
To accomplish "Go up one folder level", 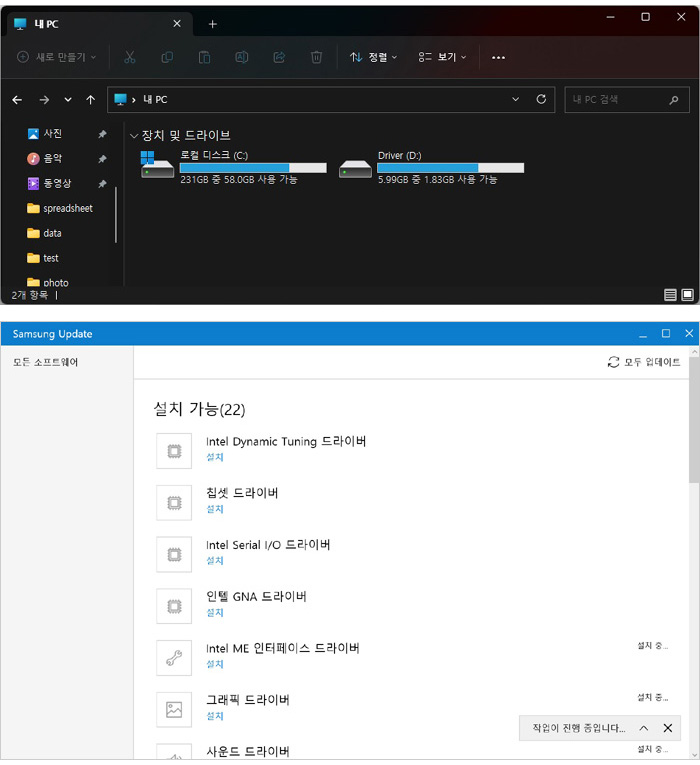I will tap(90, 100).
